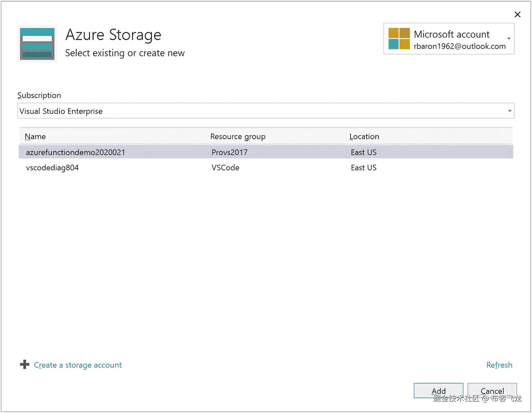
Task: Select the azurefunctiondemo2020021 storage account
Action: click(76, 152)
